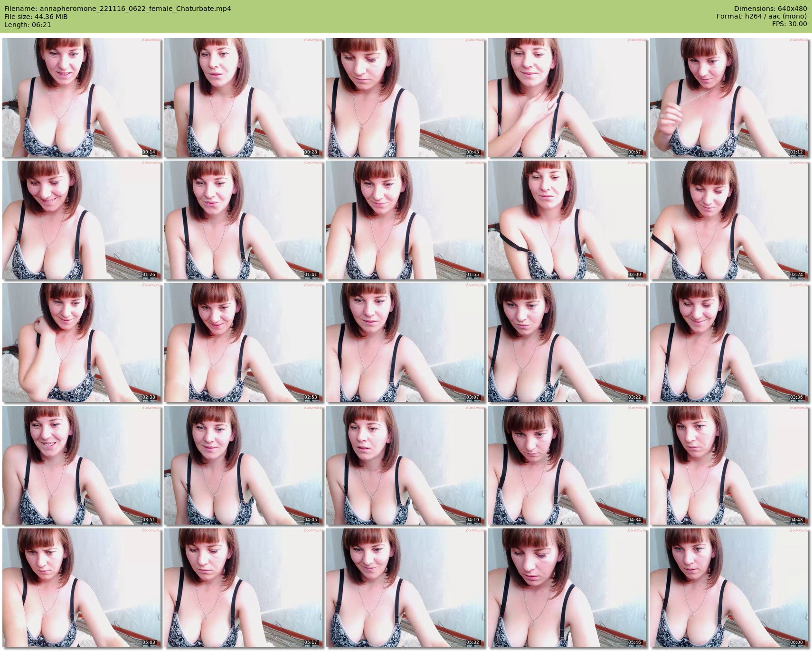
Task: Click the 'Format: h264 / aac (mono)' text
Action: click(762, 17)
